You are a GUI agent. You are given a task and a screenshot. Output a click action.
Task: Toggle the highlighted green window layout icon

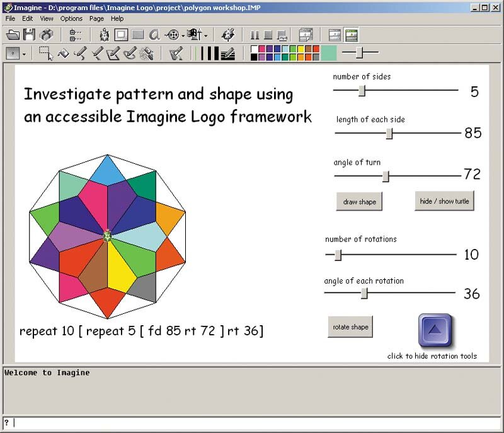tap(352, 35)
